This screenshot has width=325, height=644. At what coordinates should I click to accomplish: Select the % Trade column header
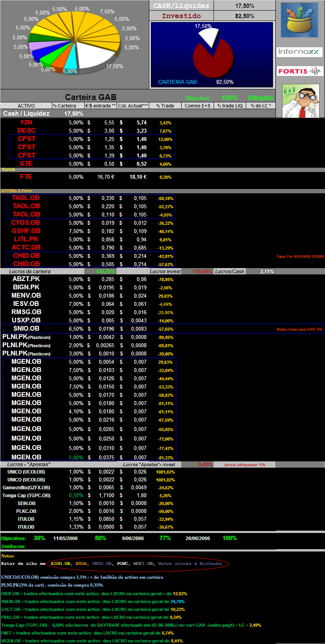click(x=165, y=105)
